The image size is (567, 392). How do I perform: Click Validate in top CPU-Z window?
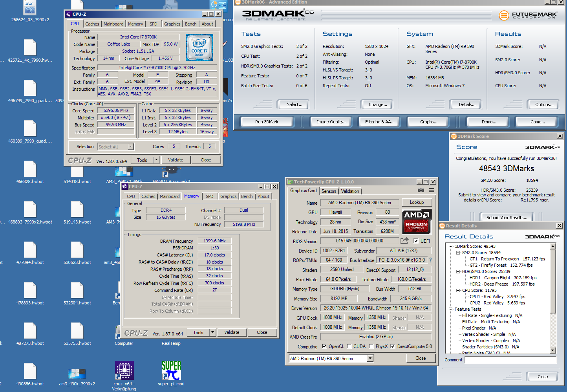[176, 160]
